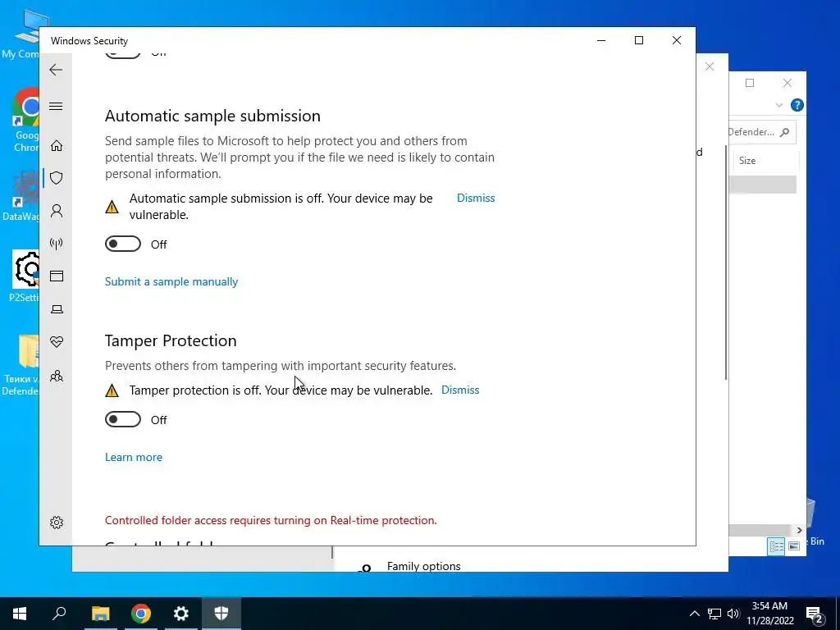The width and height of the screenshot is (840, 630).
Task: Dismiss the Tamper protection warning
Action: [460, 390]
